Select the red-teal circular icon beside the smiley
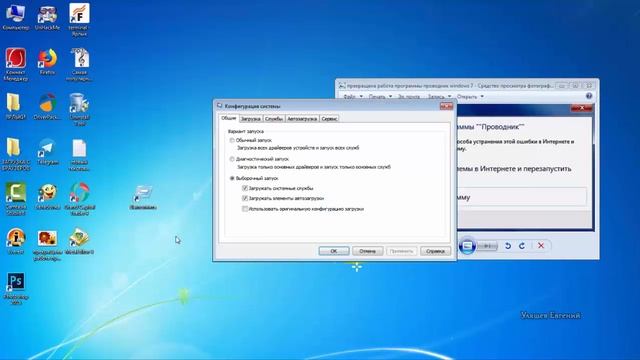This screenshot has width=640, height=360. 79,199
